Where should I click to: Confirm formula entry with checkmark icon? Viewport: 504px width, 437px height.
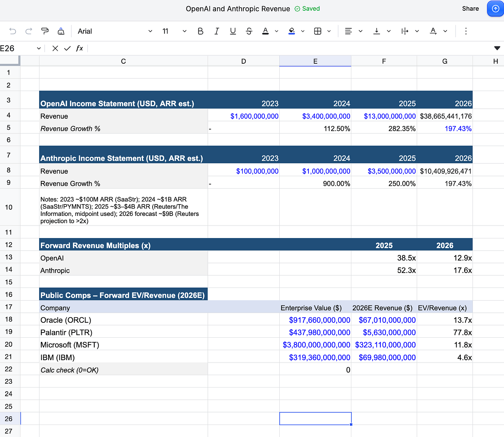(67, 48)
